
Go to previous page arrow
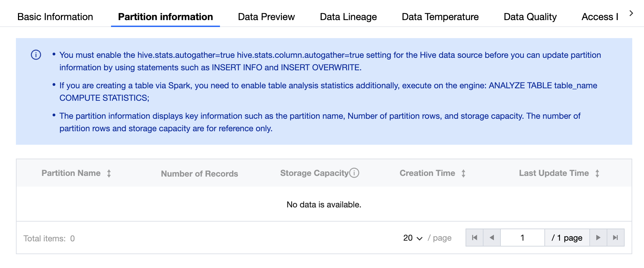point(492,238)
